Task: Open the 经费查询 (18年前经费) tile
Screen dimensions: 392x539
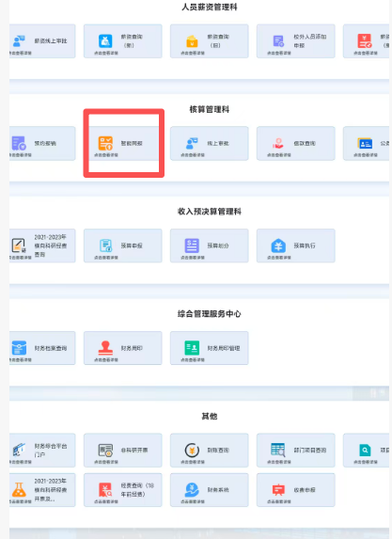Action: click(122, 489)
